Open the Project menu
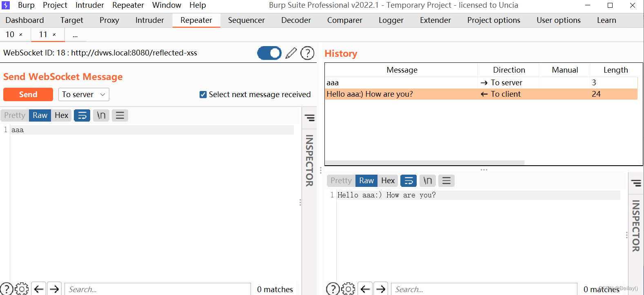The height and width of the screenshot is (295, 644). click(55, 5)
